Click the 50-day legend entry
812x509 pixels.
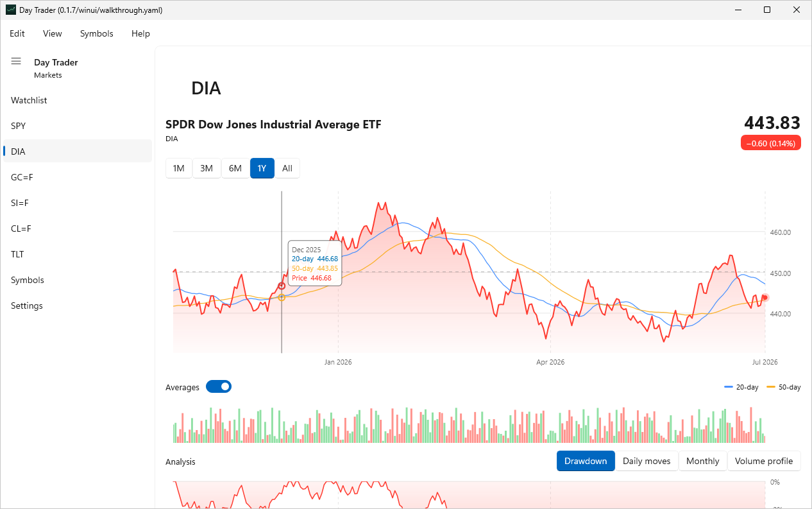click(784, 387)
